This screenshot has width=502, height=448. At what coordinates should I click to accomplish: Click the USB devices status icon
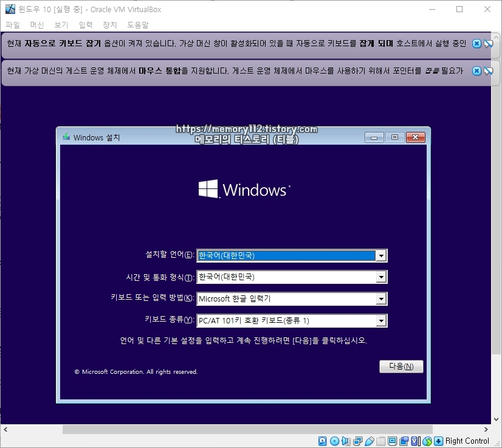pyautogui.click(x=369, y=441)
